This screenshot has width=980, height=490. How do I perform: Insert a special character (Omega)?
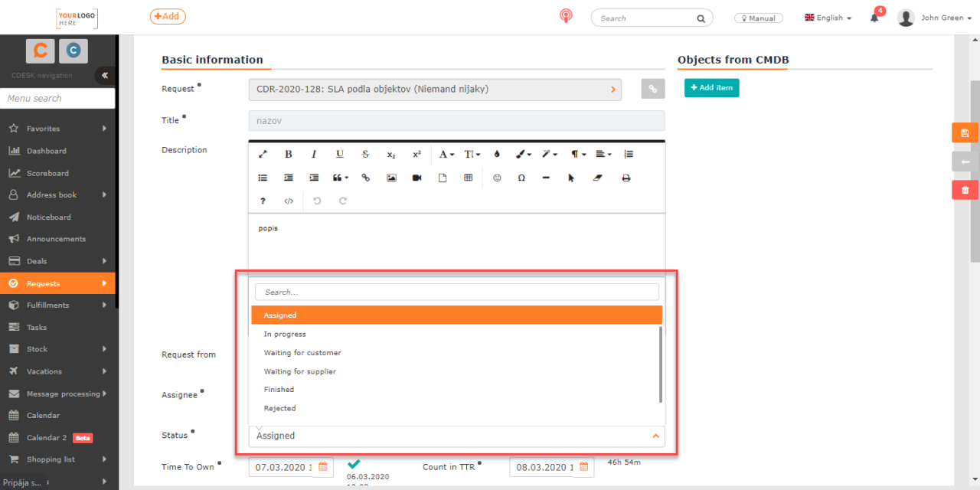point(521,178)
